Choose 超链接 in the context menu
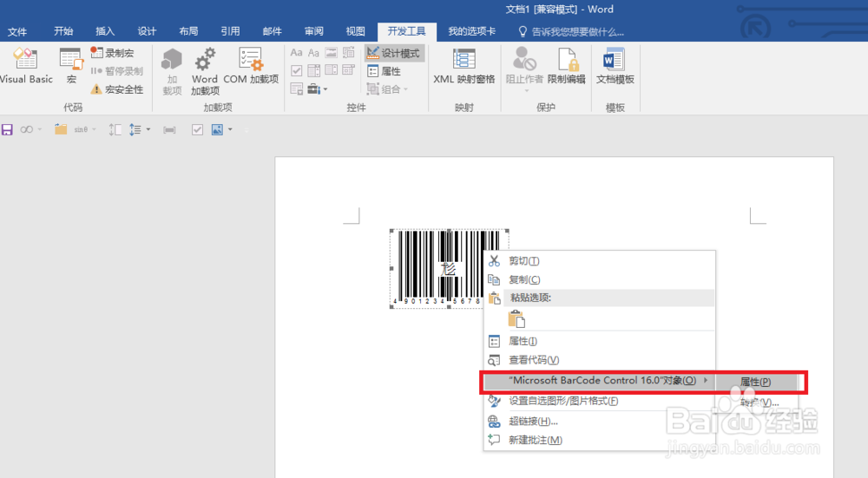The image size is (868, 478). coord(600,421)
